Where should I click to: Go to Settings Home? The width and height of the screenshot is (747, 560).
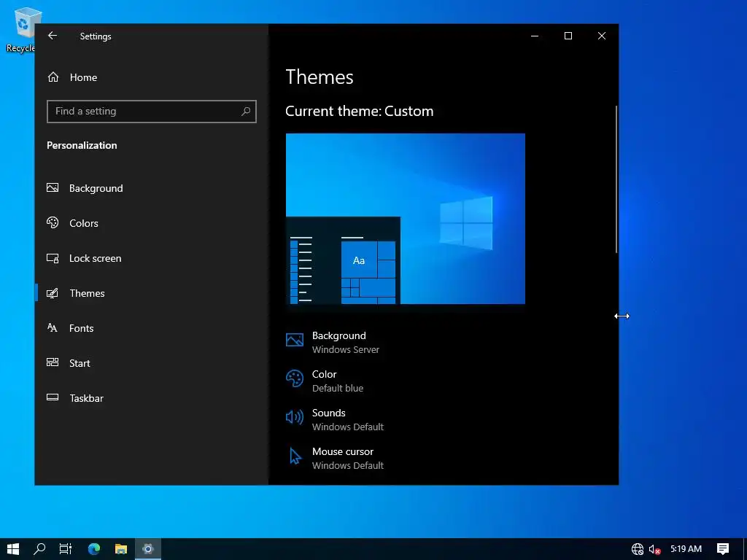(x=152, y=77)
